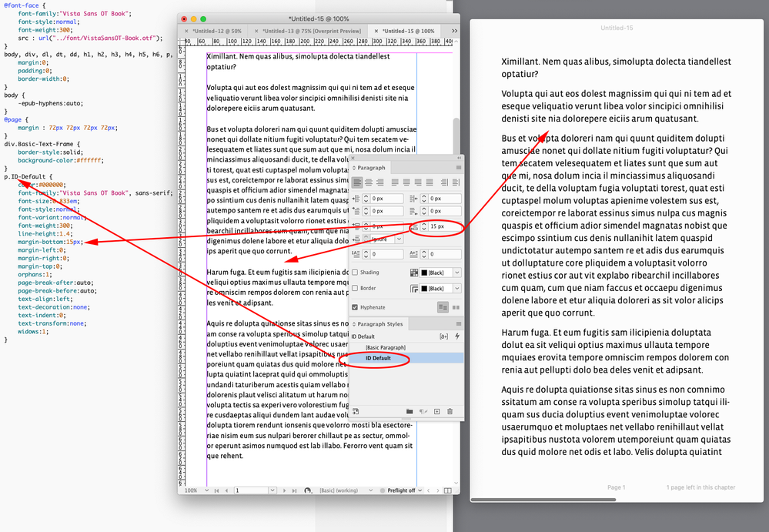This screenshot has width=769, height=532.
Task: Click Border color black swatch
Action: pyautogui.click(x=424, y=289)
